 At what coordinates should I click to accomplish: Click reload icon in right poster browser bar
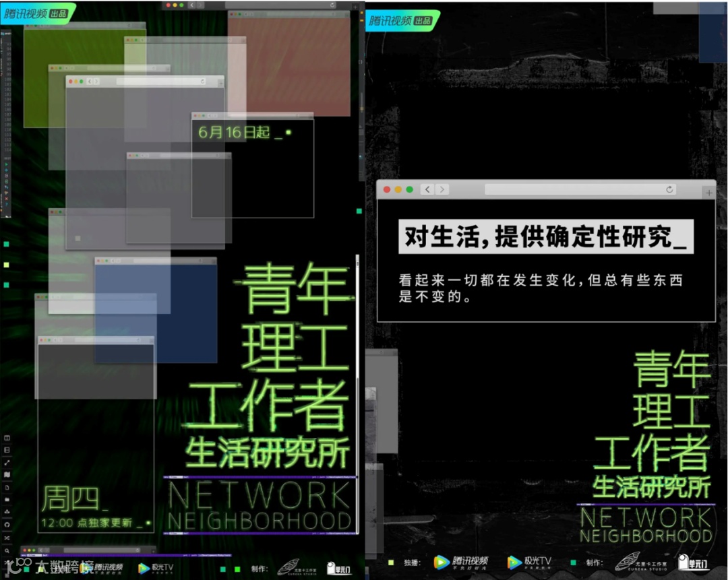coord(669,189)
